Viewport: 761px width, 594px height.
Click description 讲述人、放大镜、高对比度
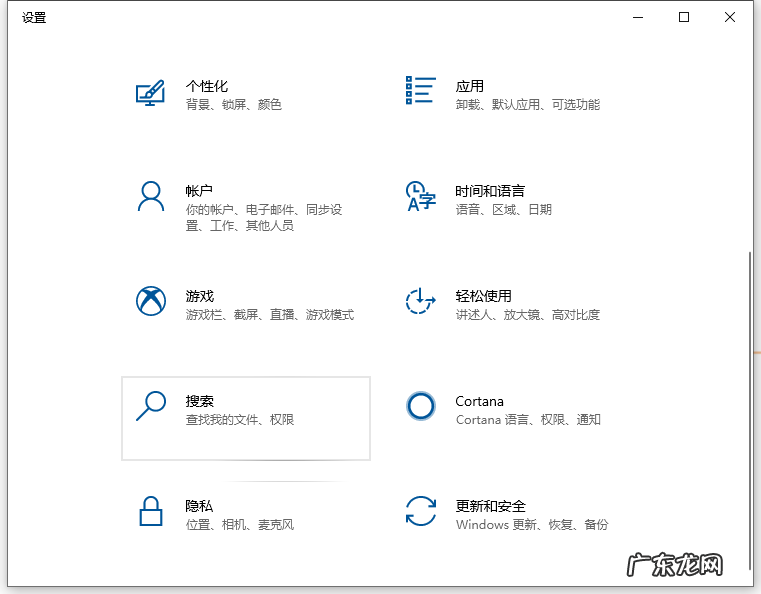click(x=528, y=315)
